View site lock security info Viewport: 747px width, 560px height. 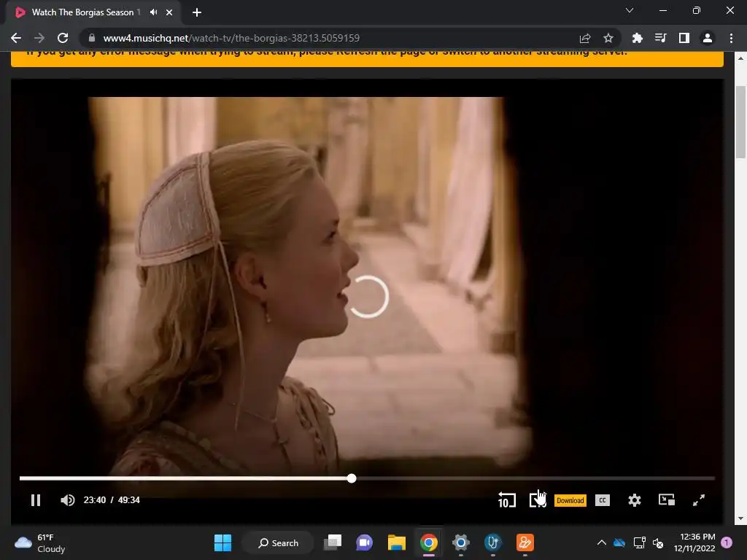[92, 38]
